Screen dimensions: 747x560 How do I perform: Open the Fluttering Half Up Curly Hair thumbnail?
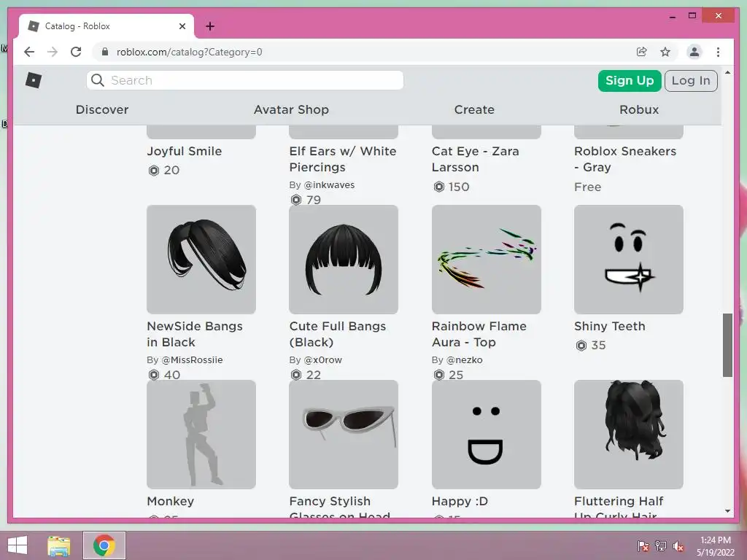click(x=629, y=435)
